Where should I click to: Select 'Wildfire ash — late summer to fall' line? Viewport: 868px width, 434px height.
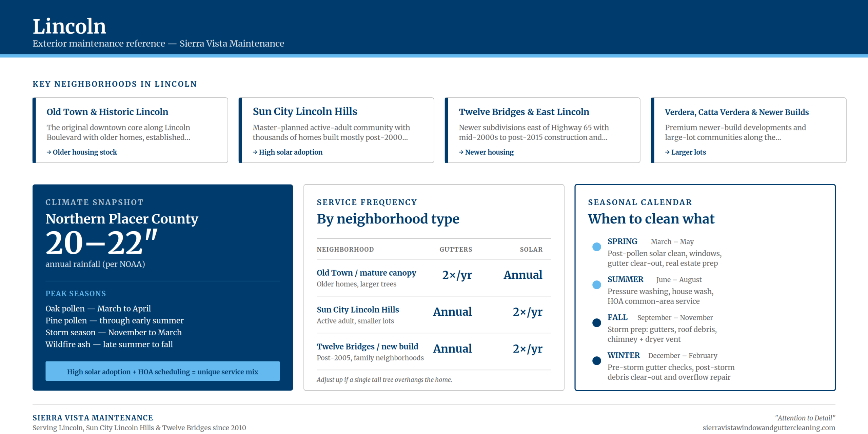click(109, 344)
